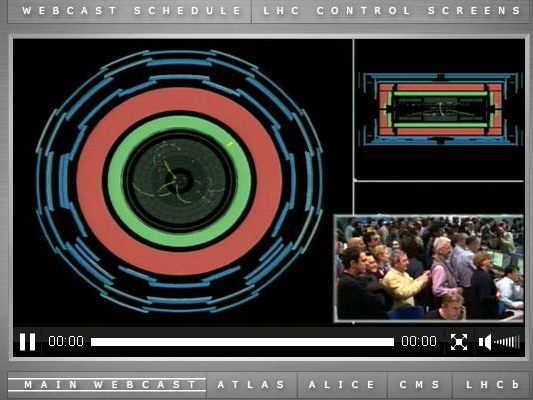This screenshot has width=533, height=400.
Task: Click the detector side-view inset
Action: [441, 109]
